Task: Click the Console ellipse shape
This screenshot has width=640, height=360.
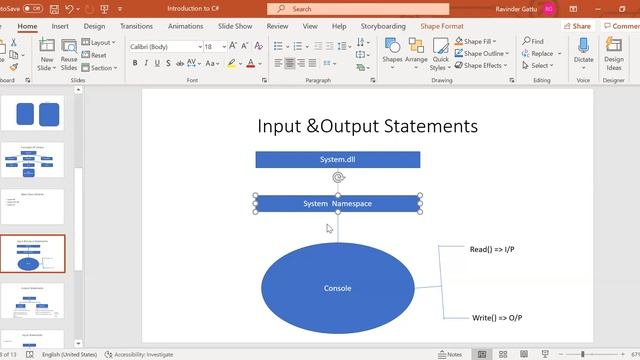Action: (338, 288)
